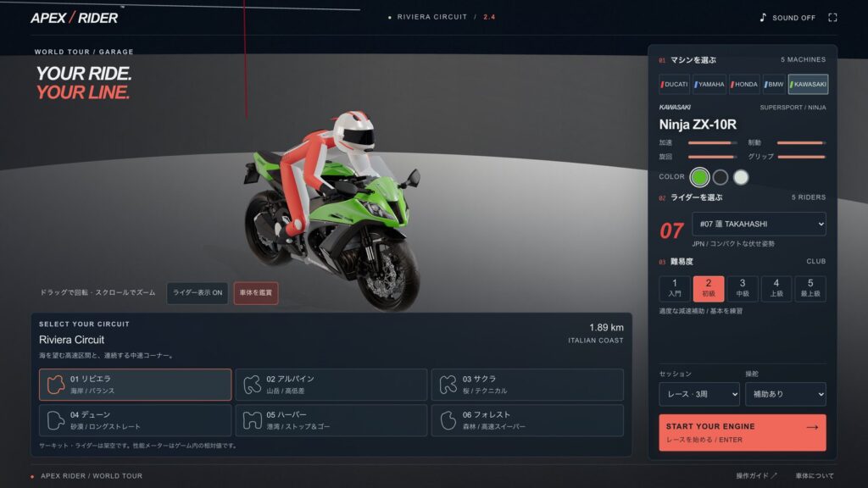Image resolution: width=868 pixels, height=488 pixels.
Task: Click the 制動 braking stat bar
Action: 802,142
